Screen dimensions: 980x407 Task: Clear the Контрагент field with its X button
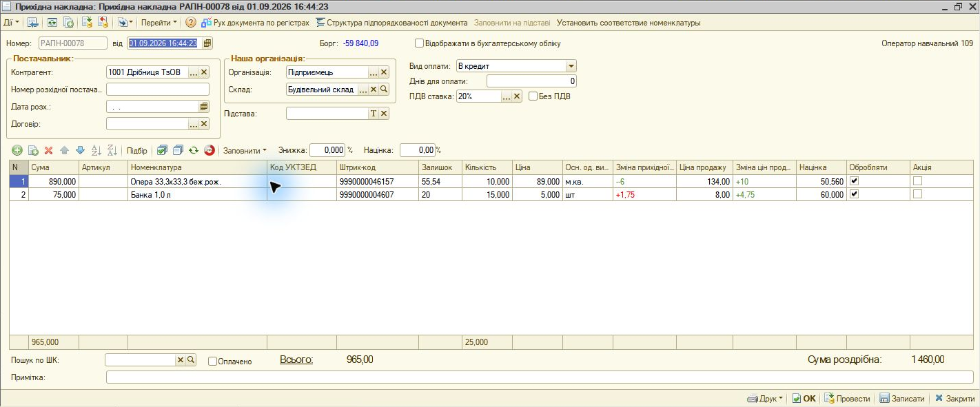coord(204,72)
